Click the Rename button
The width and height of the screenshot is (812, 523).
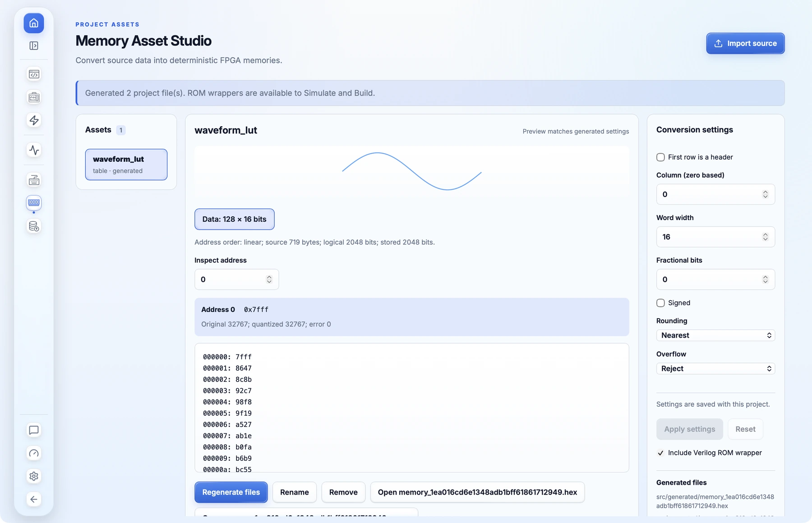click(295, 492)
